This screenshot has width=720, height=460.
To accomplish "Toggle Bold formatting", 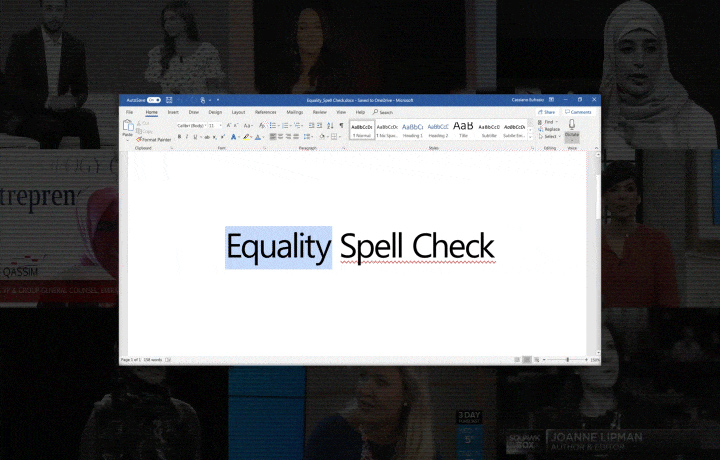I will 180,137.
